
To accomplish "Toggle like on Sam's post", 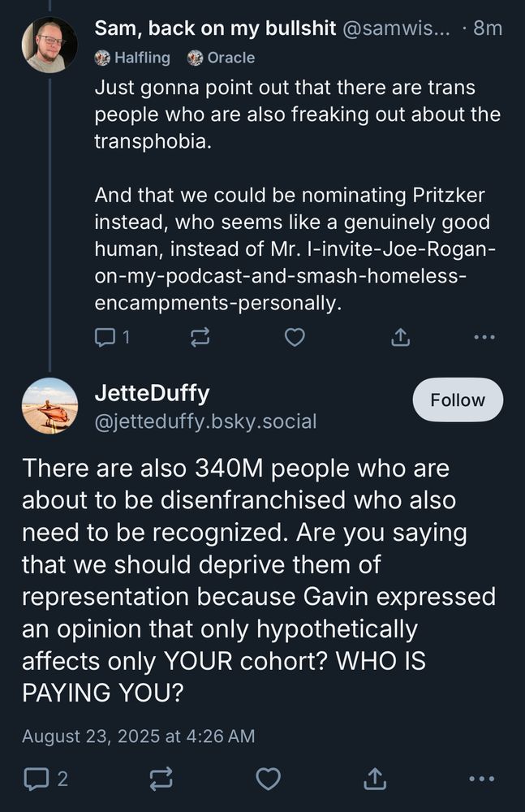I will pos(295,336).
